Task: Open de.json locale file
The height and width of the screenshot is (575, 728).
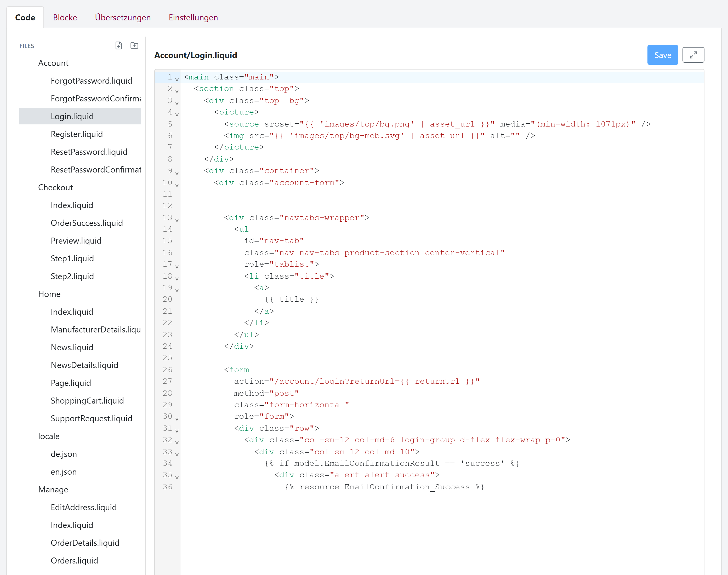Action: 64,454
